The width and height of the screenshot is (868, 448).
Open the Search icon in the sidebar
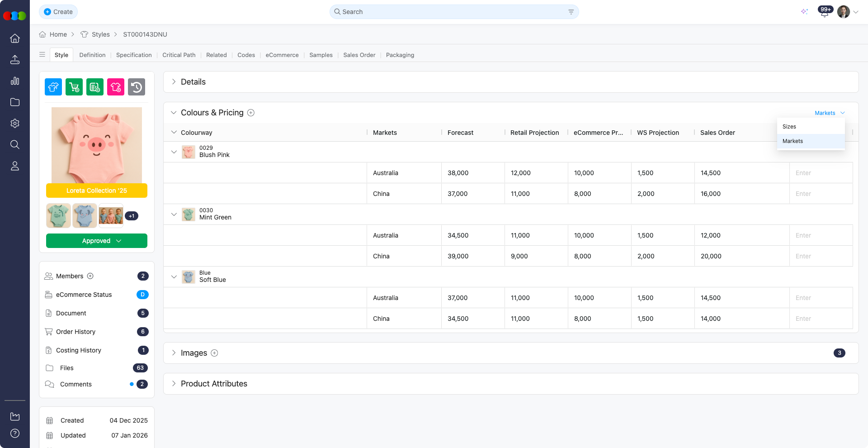coord(15,145)
